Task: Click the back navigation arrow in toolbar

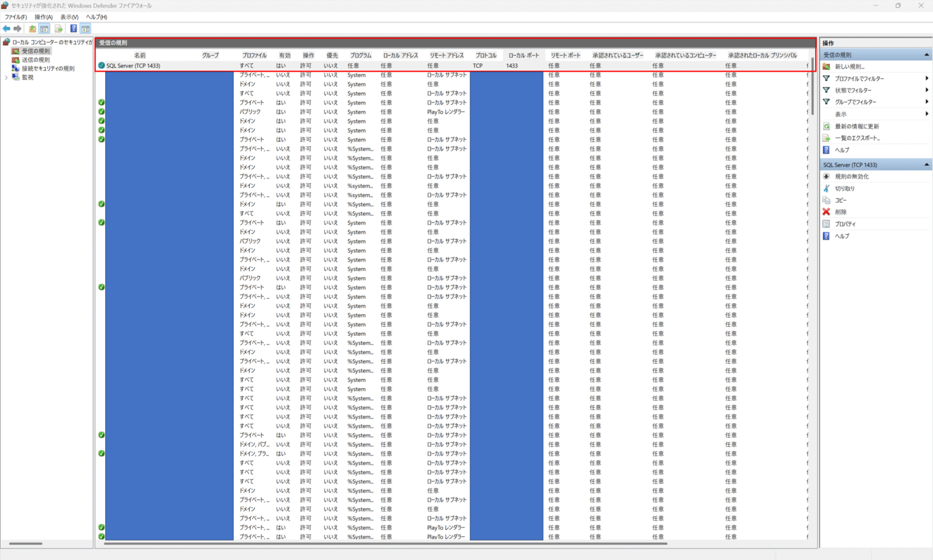Action: tap(7, 28)
